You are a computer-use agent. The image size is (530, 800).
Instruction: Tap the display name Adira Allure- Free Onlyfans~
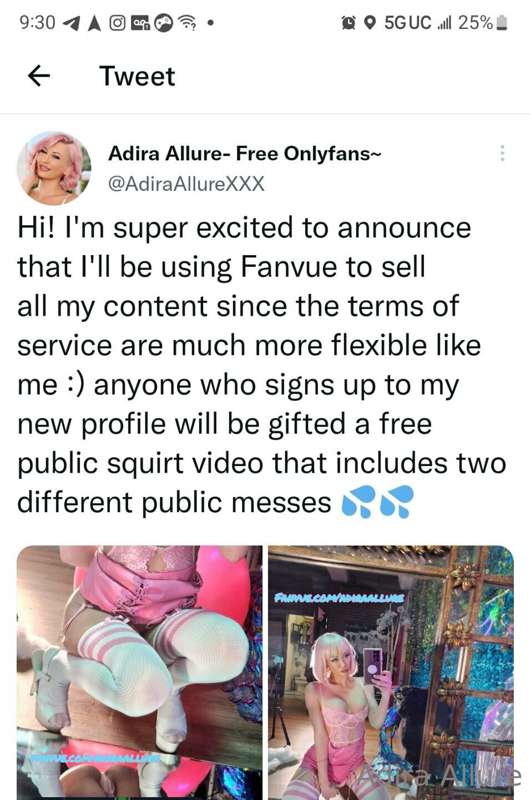(x=244, y=153)
